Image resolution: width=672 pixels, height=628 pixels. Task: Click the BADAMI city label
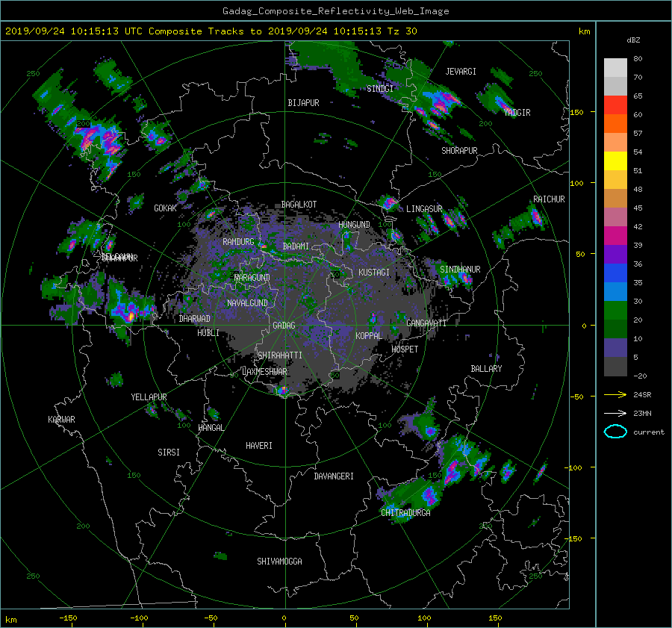[x=296, y=246]
